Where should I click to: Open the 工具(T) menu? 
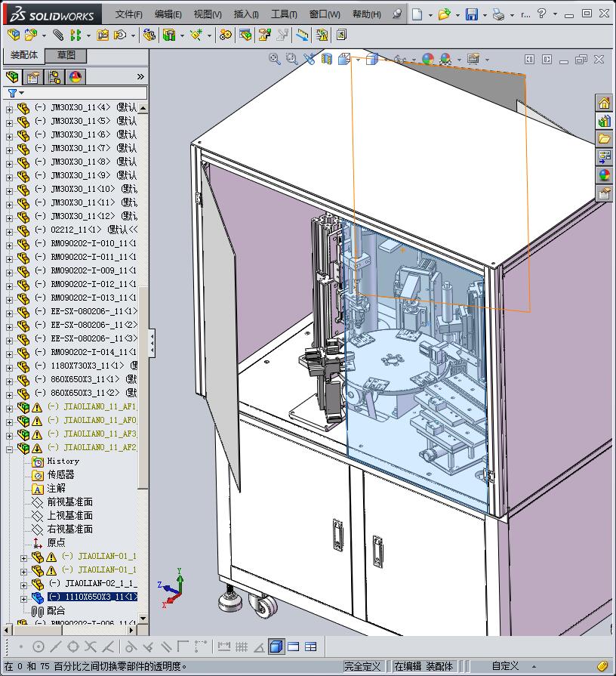(284, 14)
